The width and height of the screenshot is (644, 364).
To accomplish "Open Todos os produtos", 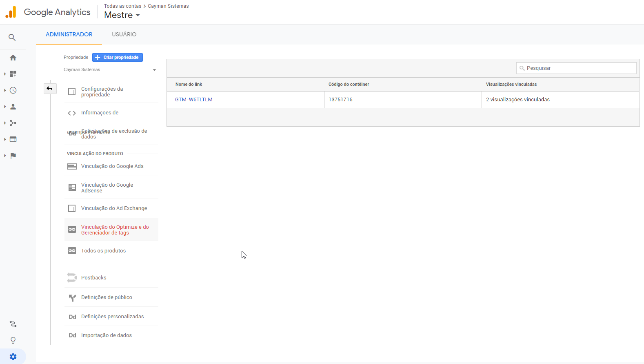I will (111, 251).
